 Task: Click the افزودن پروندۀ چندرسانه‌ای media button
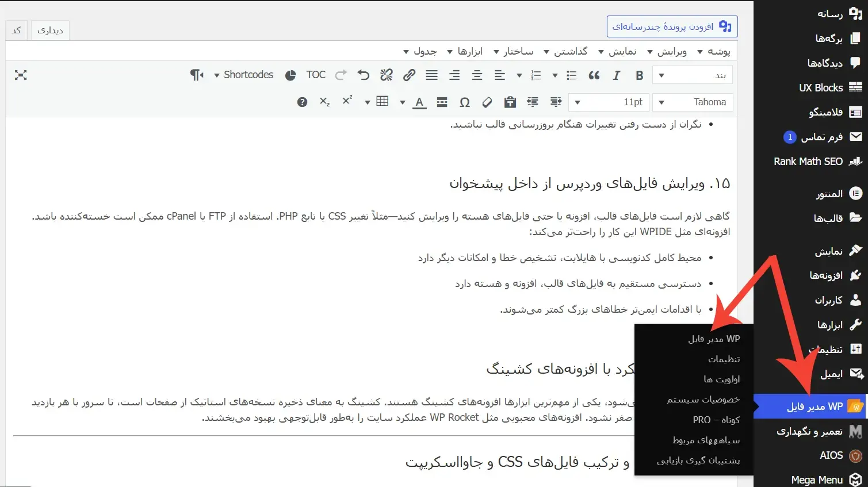click(672, 26)
